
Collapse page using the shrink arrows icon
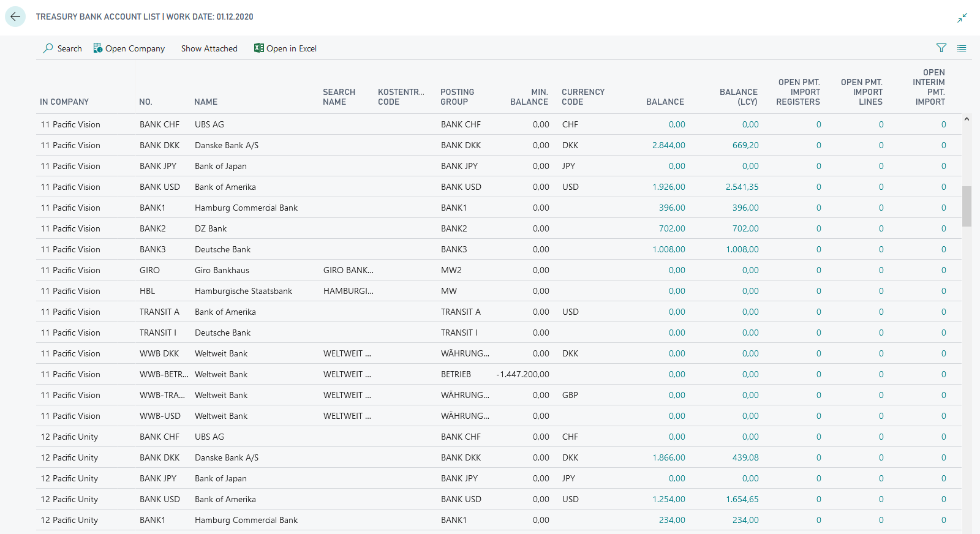(962, 18)
